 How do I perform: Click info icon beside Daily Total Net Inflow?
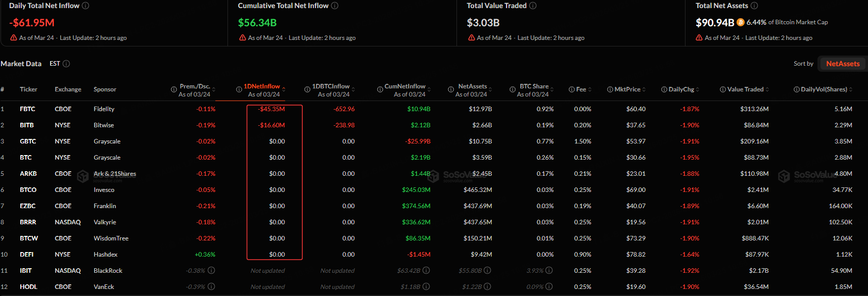click(85, 6)
